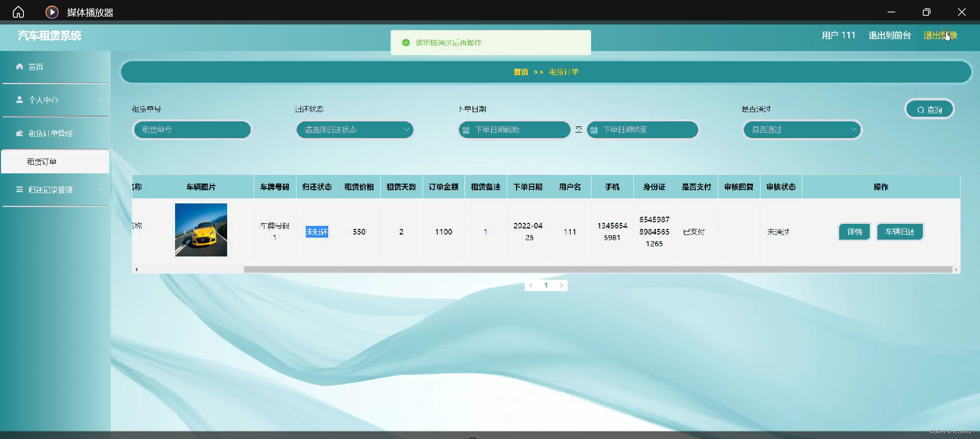Viewport: 980px width, 439px height.
Task: Click the 手机 column header
Action: click(x=612, y=187)
